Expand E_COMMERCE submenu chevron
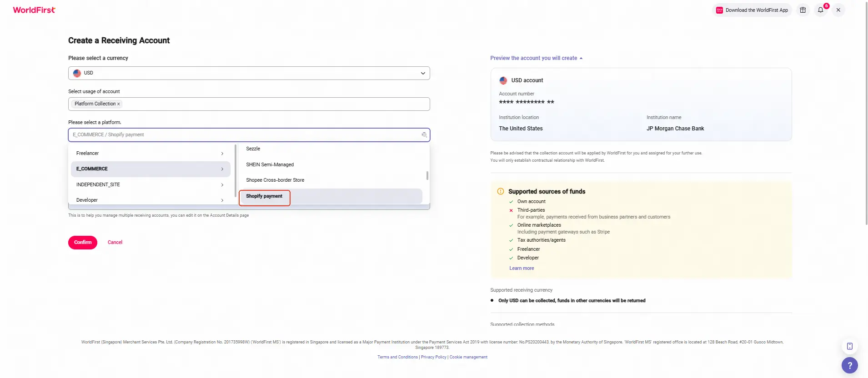The image size is (868, 378). pos(222,169)
